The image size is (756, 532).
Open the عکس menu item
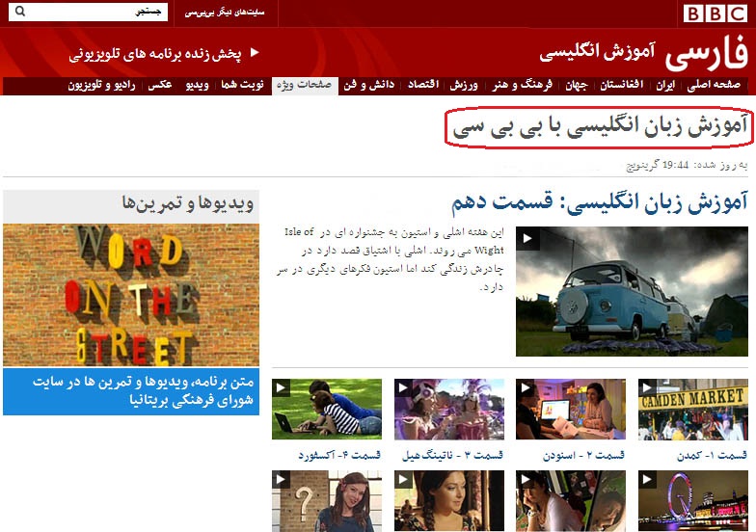coord(160,85)
